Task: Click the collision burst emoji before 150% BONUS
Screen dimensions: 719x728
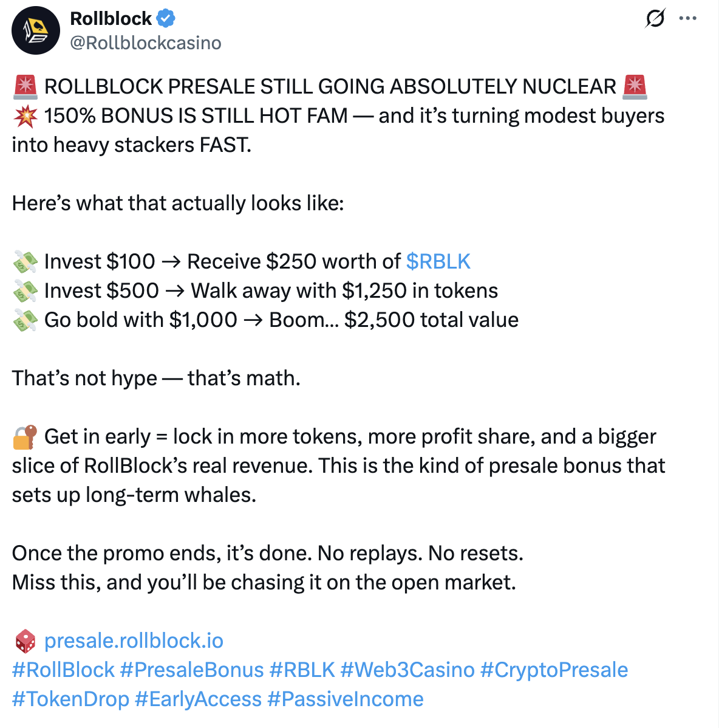Action: point(25,116)
